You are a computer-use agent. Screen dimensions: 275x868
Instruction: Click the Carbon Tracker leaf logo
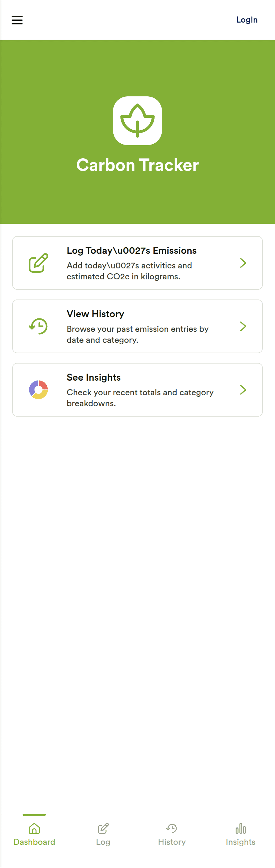point(137,121)
